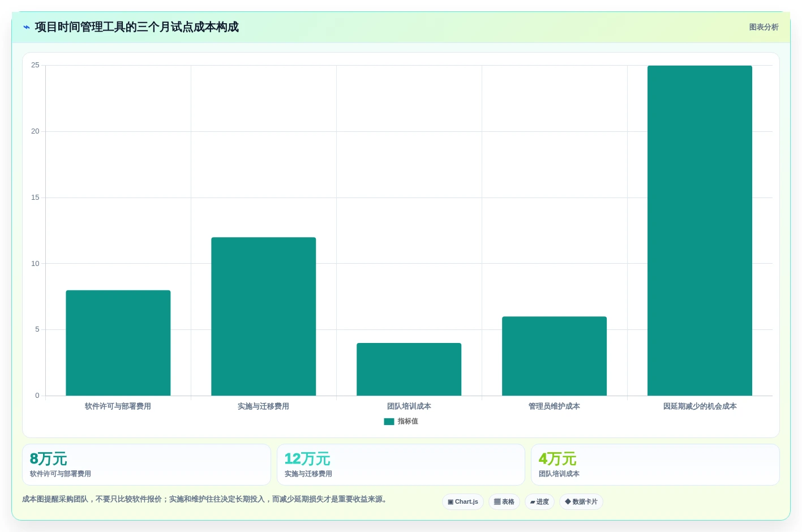The image size is (802, 532).
Task: Click 团队培训成本 caption under 4万元
Action: point(559,474)
